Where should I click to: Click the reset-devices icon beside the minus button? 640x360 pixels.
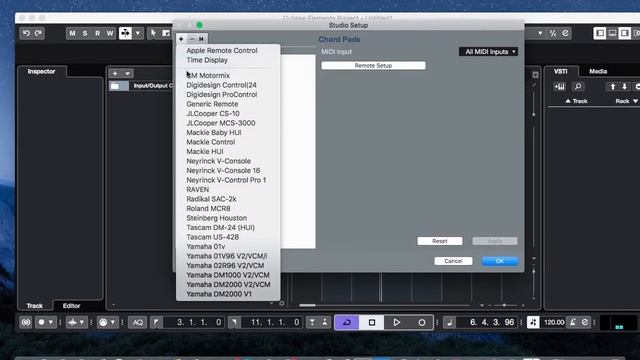[201, 39]
